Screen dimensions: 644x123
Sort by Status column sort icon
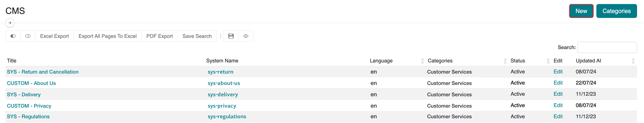[x=548, y=61]
